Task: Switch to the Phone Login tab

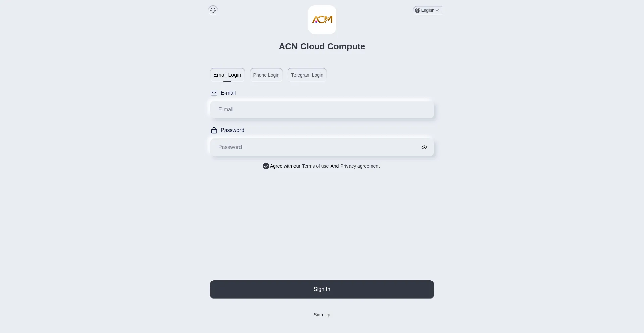Action: 266,75
